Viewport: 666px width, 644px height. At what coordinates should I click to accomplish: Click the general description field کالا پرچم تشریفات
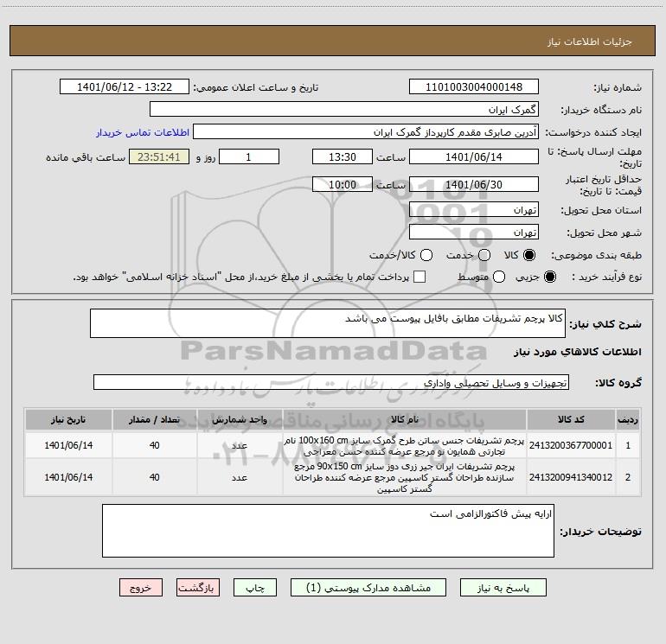[x=328, y=323]
